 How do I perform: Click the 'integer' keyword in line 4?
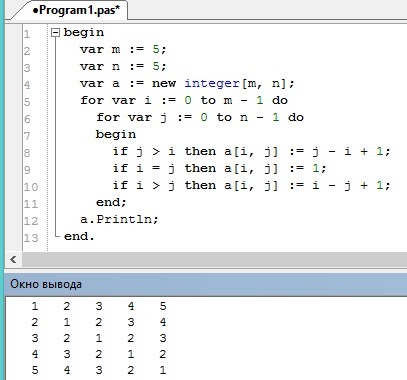point(212,83)
